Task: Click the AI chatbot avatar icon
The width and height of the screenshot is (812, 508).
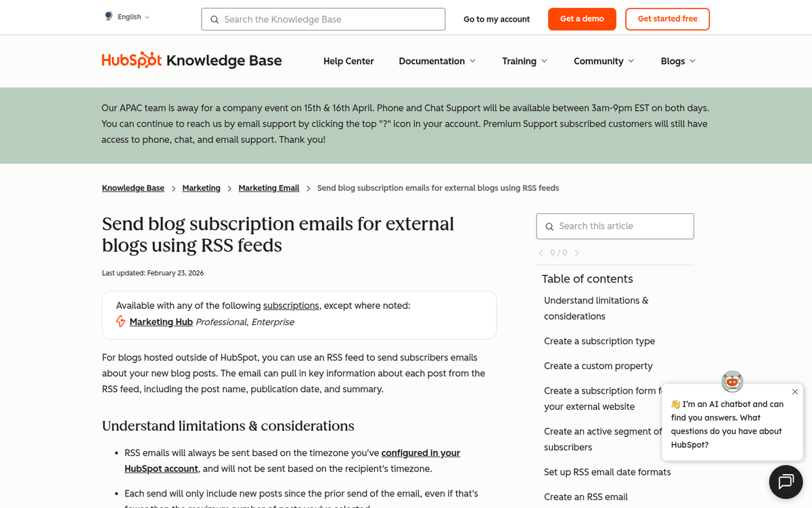Action: [732, 381]
